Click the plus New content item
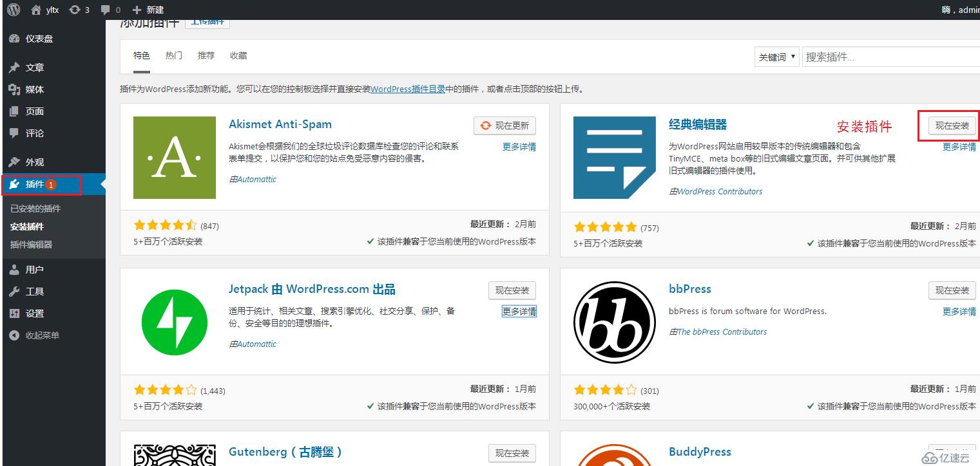The height and width of the screenshot is (466, 980). tap(148, 10)
